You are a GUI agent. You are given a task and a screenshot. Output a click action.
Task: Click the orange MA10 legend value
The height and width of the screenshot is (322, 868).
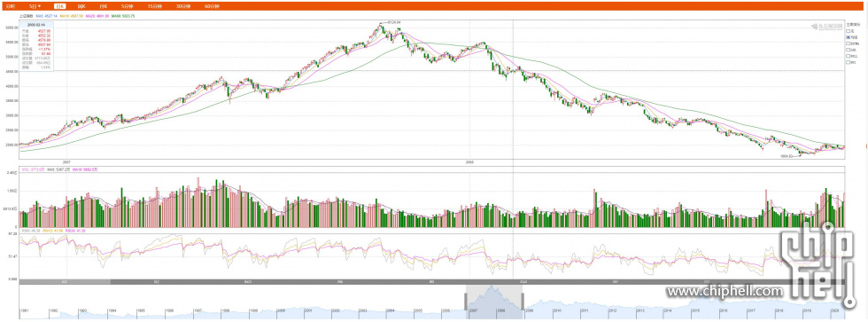[72, 16]
